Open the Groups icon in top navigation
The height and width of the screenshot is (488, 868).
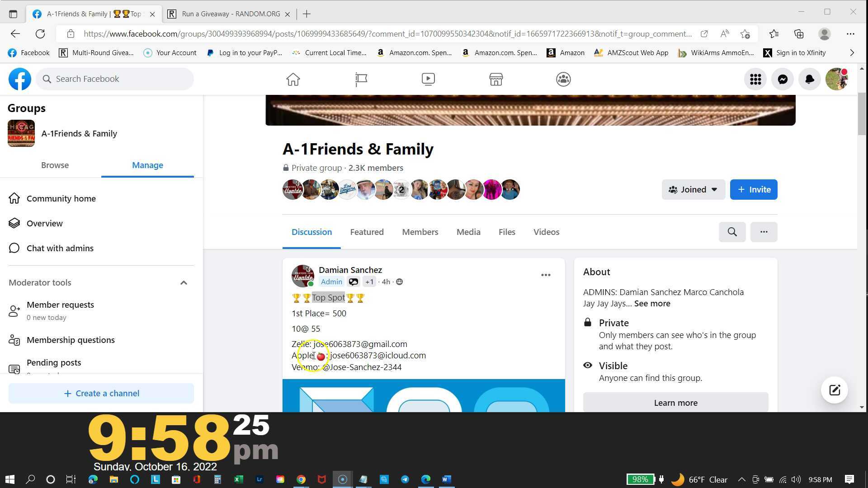pyautogui.click(x=563, y=79)
